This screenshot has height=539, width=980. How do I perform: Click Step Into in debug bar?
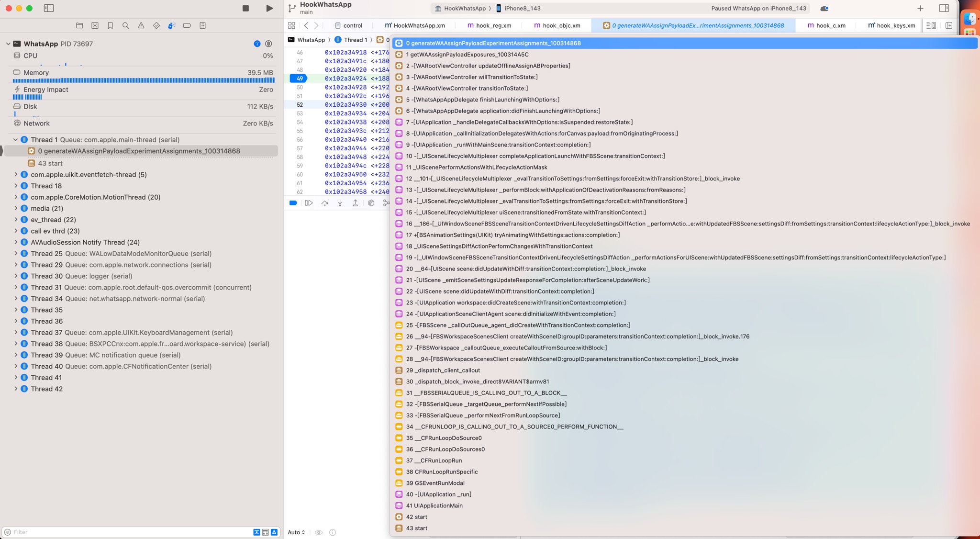[x=340, y=203]
